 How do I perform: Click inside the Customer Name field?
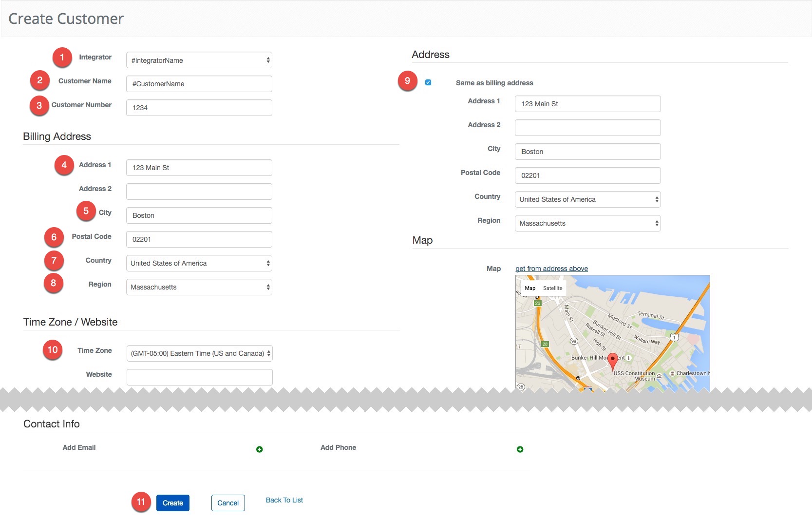click(198, 84)
